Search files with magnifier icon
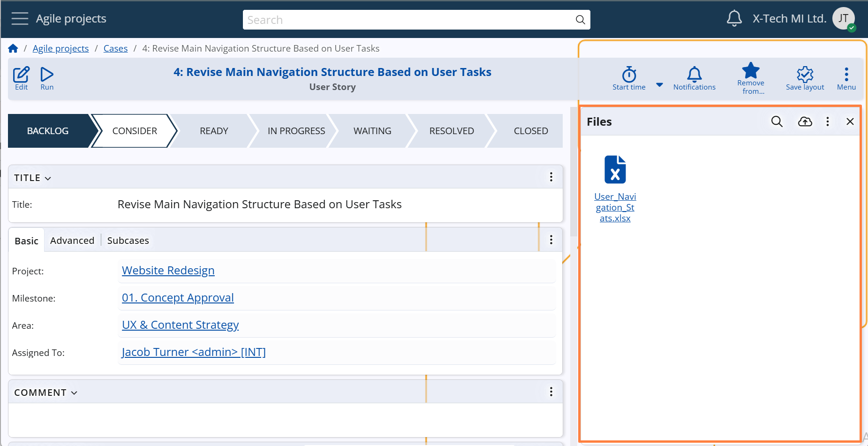 [x=777, y=122]
